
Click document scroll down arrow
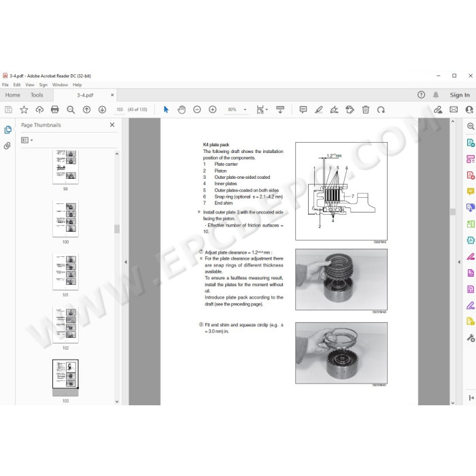[x=453, y=403]
